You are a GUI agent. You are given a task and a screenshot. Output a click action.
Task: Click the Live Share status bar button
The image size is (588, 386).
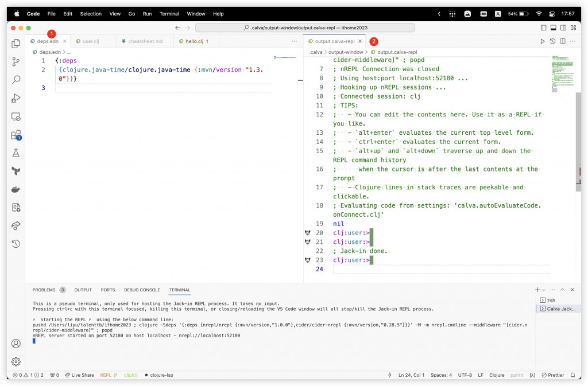79,375
